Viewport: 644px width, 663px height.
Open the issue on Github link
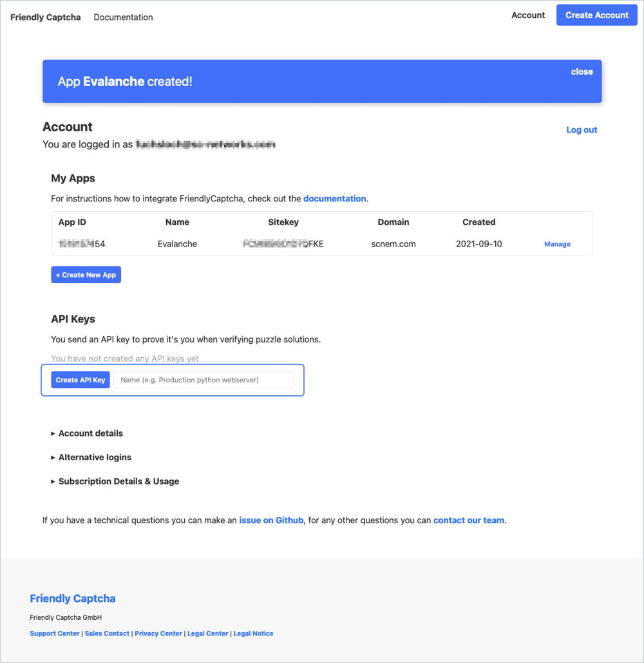click(x=271, y=520)
